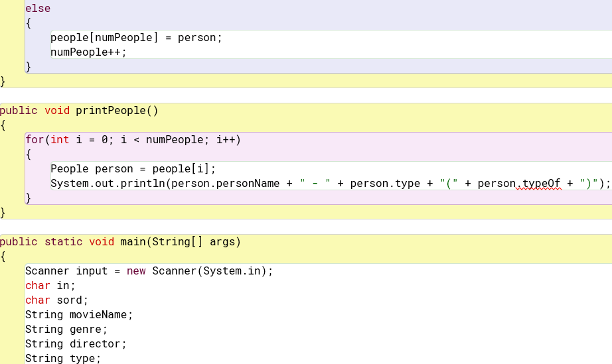Click the main method signature line

tap(120, 242)
